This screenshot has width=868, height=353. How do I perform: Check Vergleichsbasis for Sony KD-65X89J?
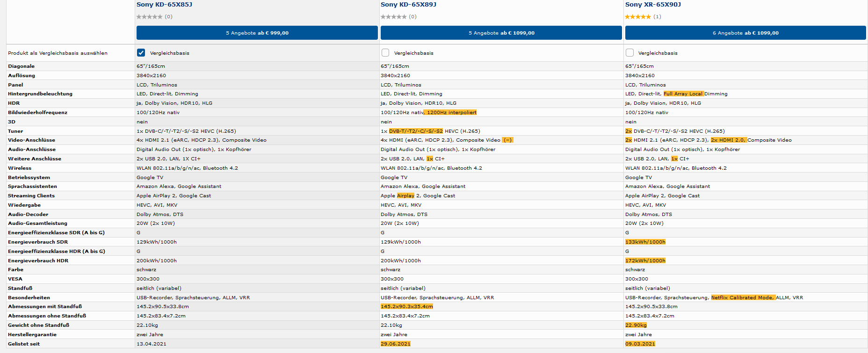pos(385,53)
